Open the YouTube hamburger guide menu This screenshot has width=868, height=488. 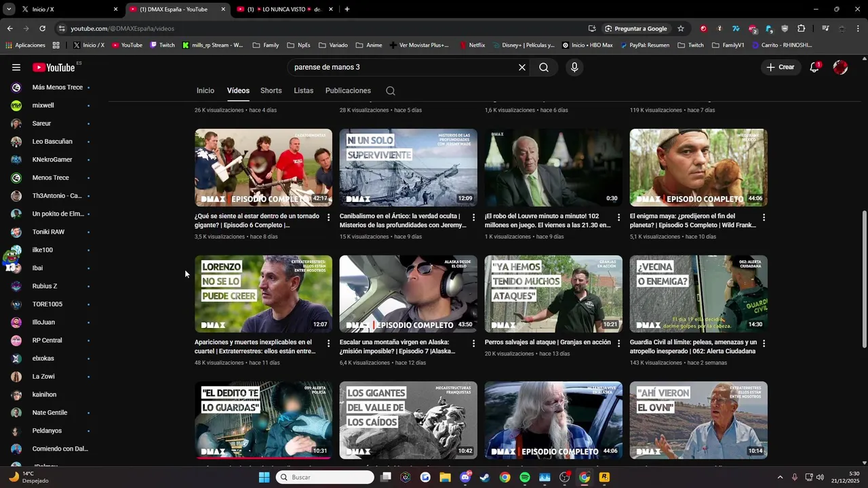[16, 67]
